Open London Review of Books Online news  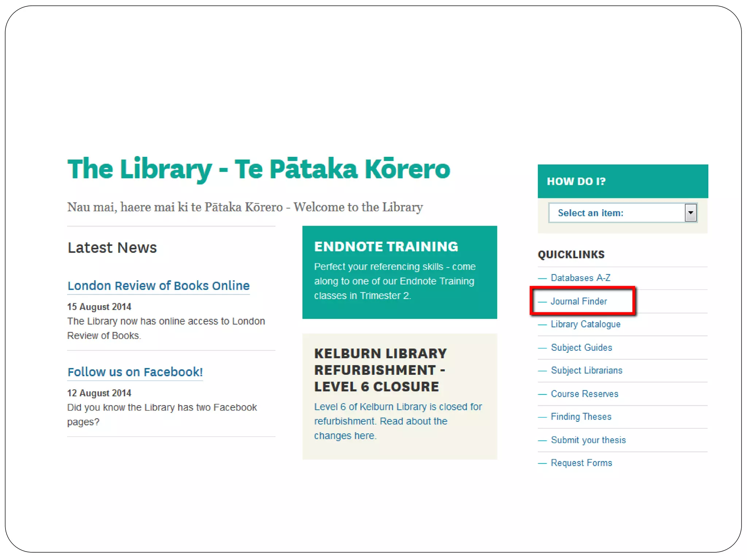click(158, 285)
